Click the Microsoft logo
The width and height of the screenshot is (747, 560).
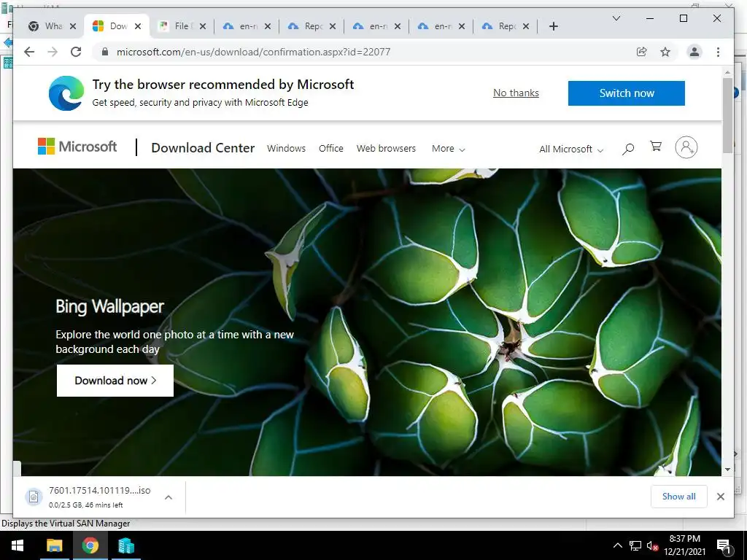tap(77, 147)
